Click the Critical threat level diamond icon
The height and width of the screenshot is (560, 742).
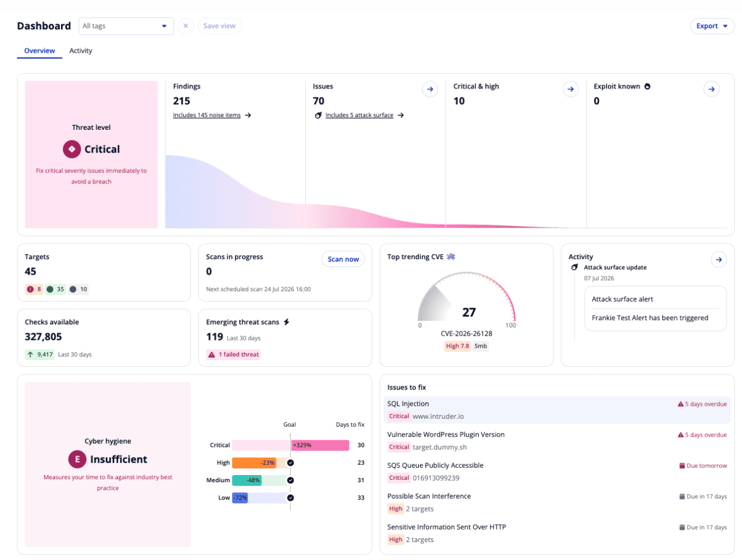[x=72, y=149]
